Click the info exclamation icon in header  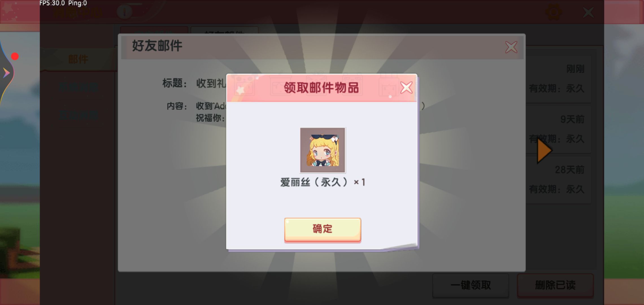124,12
